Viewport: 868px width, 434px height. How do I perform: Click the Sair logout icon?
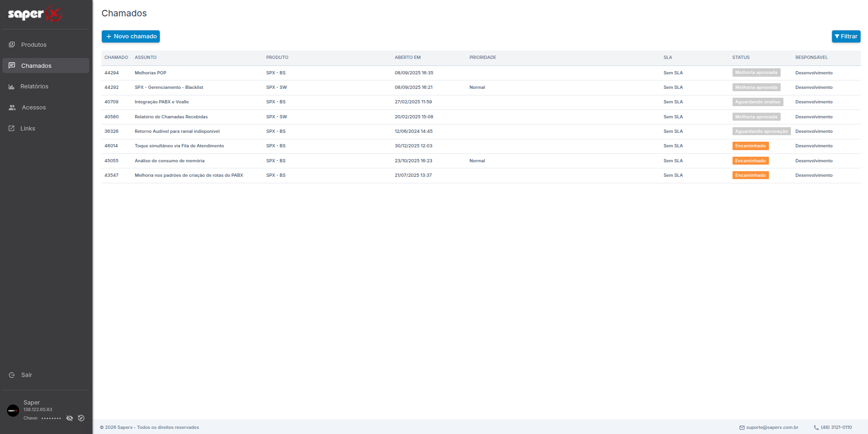[12, 375]
